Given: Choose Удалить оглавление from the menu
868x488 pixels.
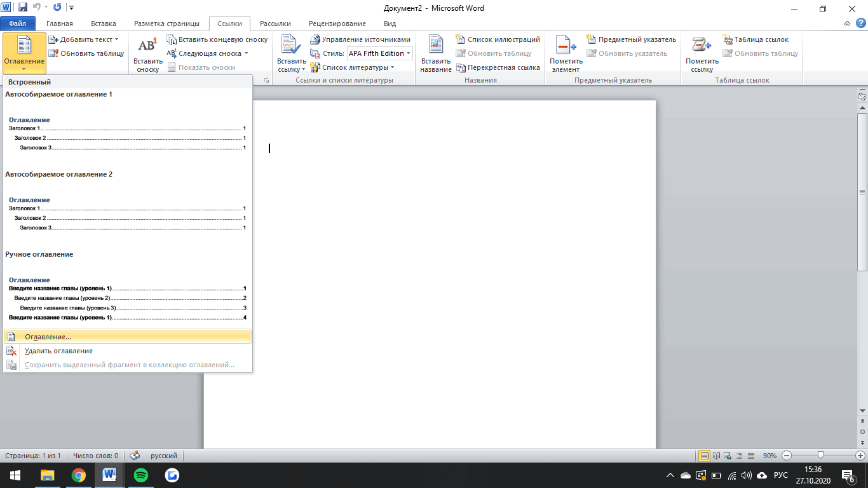Looking at the screenshot, I should pos(58,351).
